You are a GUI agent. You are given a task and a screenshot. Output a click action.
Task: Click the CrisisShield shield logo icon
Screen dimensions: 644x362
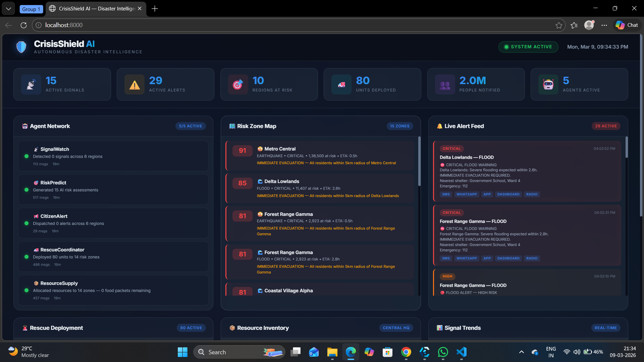(x=21, y=47)
